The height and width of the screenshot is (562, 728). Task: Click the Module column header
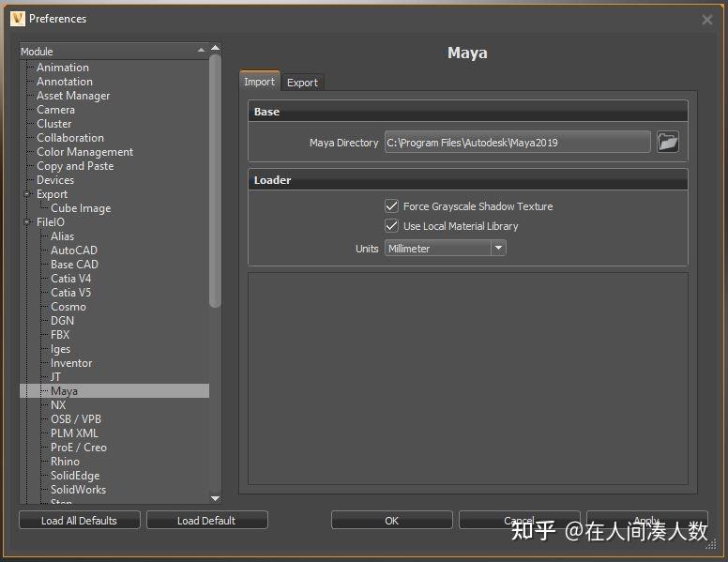[114, 51]
